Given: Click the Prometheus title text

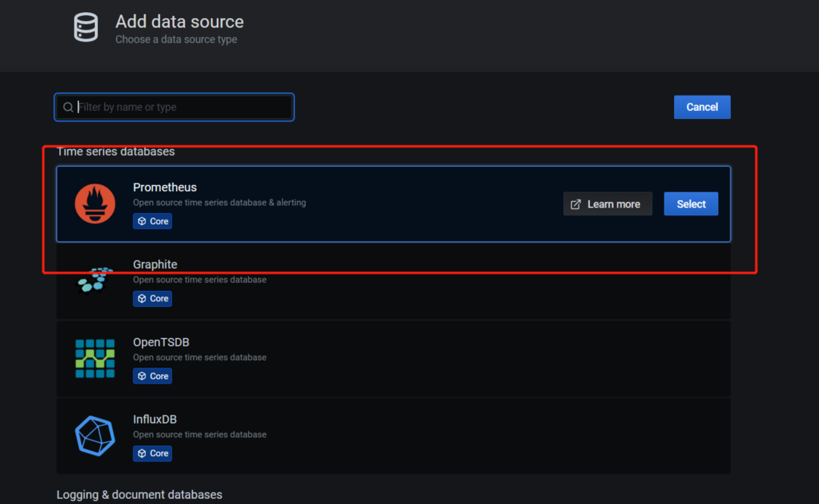Looking at the screenshot, I should [165, 187].
